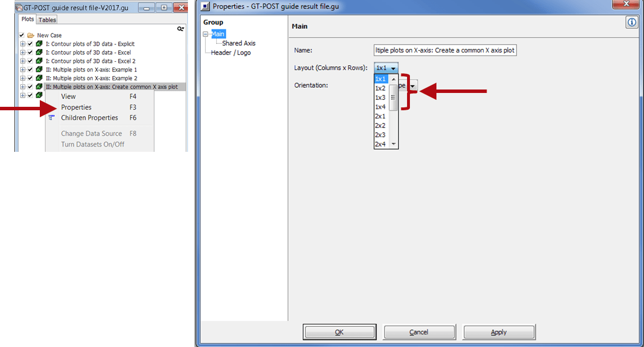
Task: Open the Layout (Columns x Rows) dropdown
Action: (386, 68)
